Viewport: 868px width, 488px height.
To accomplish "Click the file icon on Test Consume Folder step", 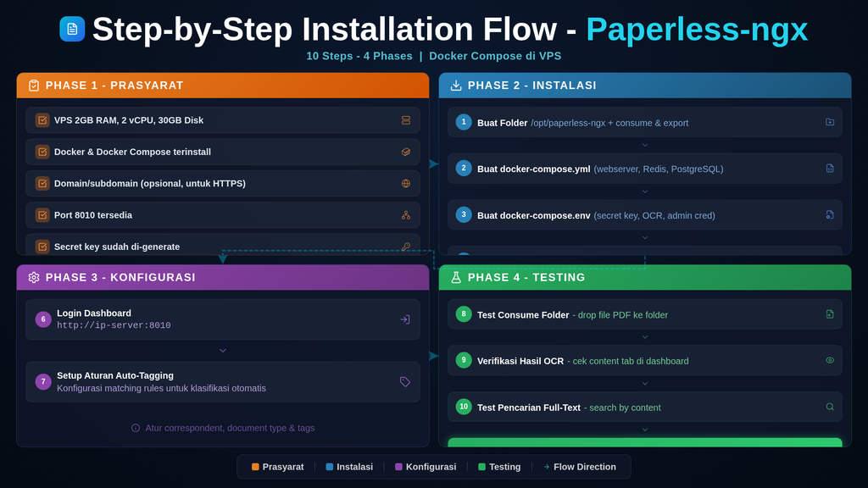I will [x=829, y=314].
